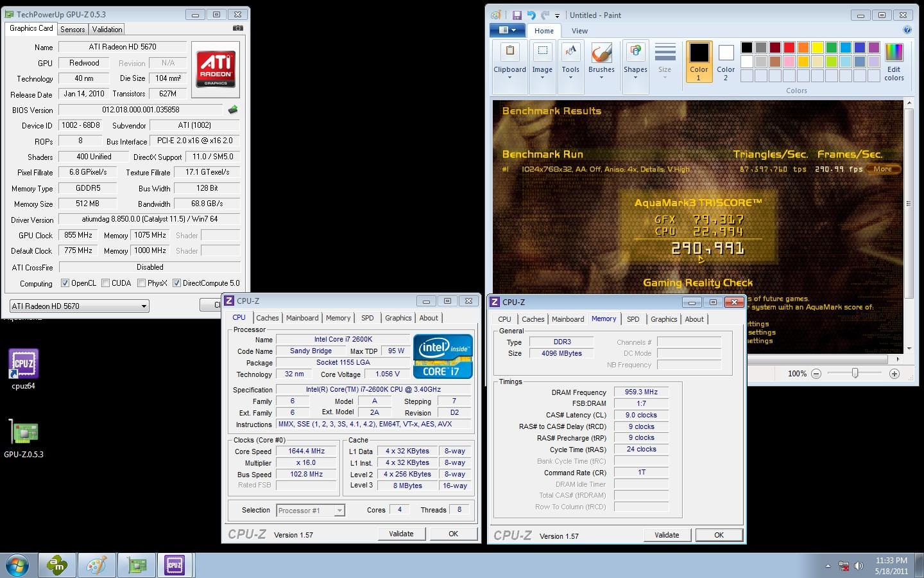This screenshot has height=578, width=924.
Task: Toggle the DirectCompute 5.0 checkbox
Action: click(x=176, y=283)
